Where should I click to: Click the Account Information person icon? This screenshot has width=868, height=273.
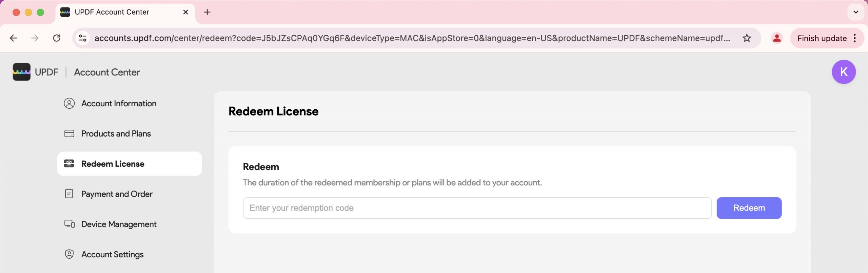pyautogui.click(x=69, y=104)
